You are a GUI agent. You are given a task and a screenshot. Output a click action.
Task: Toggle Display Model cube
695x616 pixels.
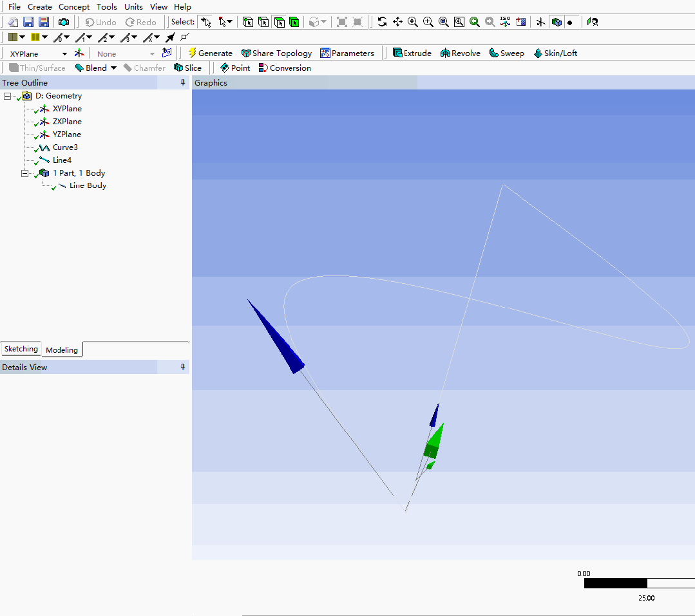tap(557, 22)
